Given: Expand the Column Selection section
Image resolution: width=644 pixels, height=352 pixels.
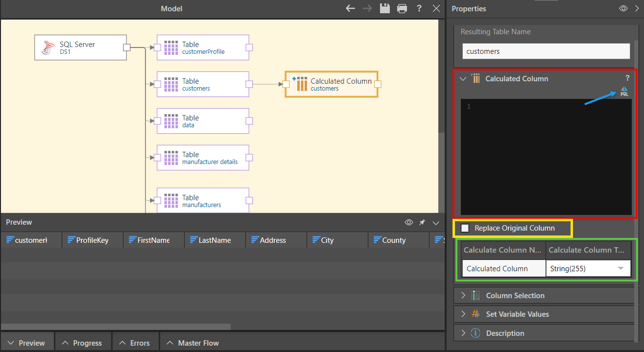Looking at the screenshot, I should (x=515, y=296).
